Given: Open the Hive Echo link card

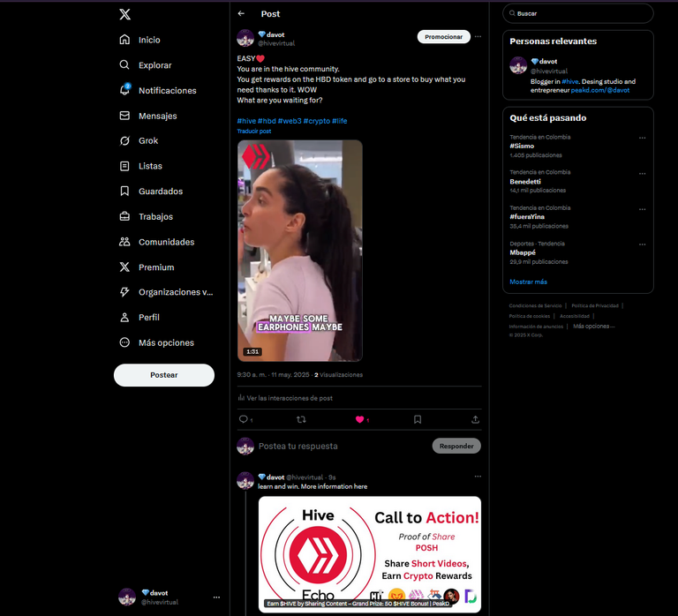Looking at the screenshot, I should [x=370, y=554].
